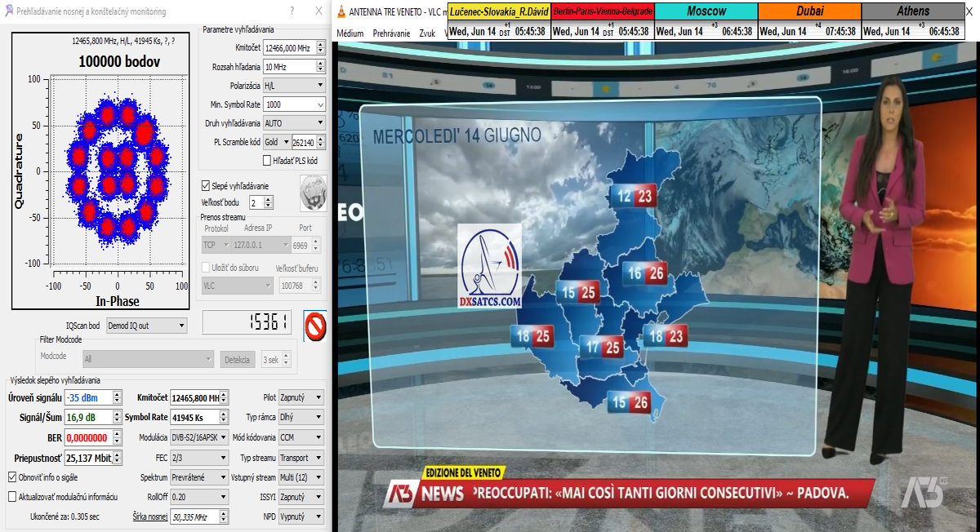
Task: Click the underlined Šírka nosnej label
Action: 149,516
